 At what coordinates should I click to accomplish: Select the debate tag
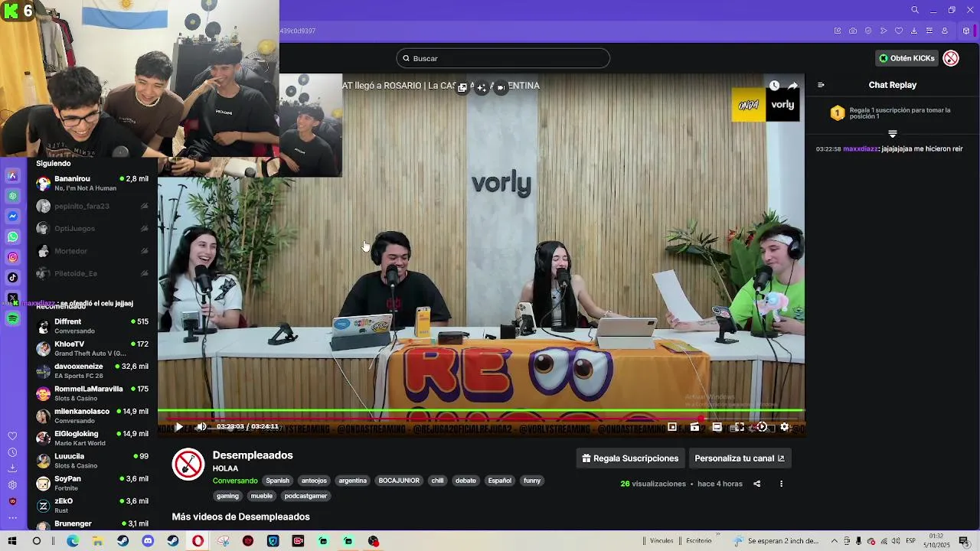tap(465, 481)
